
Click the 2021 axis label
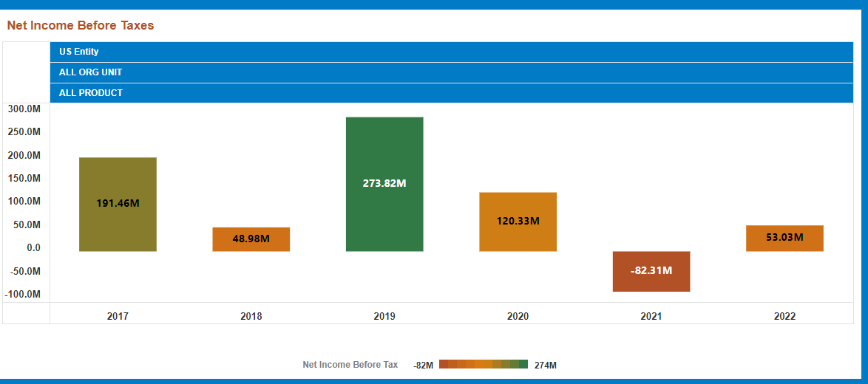click(x=651, y=317)
